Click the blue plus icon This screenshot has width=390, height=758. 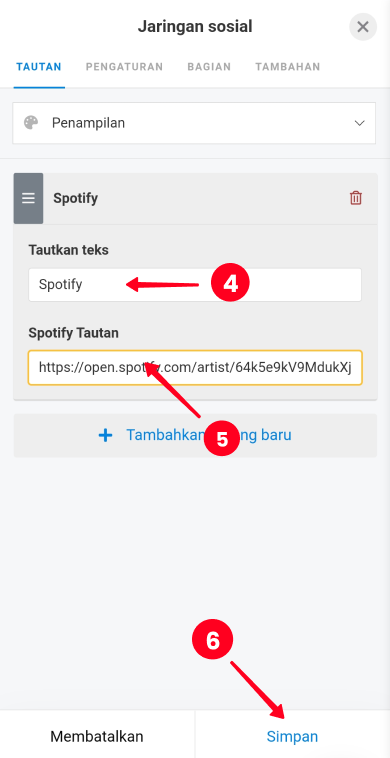click(x=105, y=435)
